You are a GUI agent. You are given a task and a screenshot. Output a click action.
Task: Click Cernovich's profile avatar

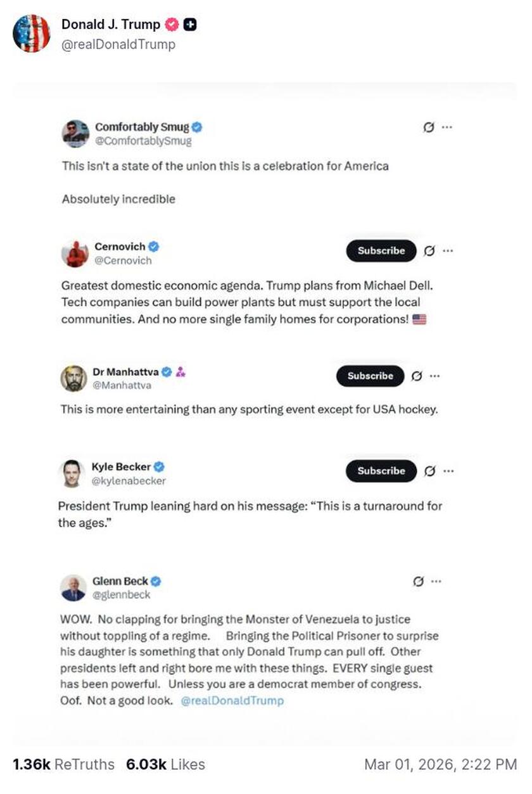click(74, 253)
